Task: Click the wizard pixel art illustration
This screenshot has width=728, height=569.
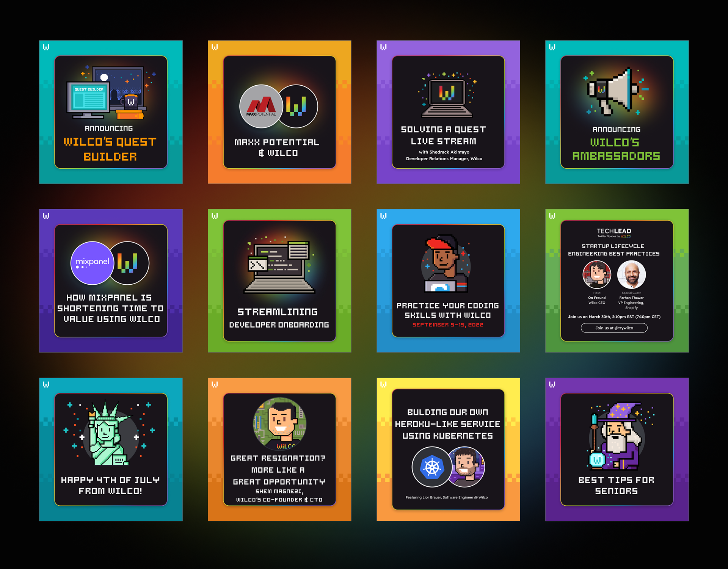Action: 616,436
